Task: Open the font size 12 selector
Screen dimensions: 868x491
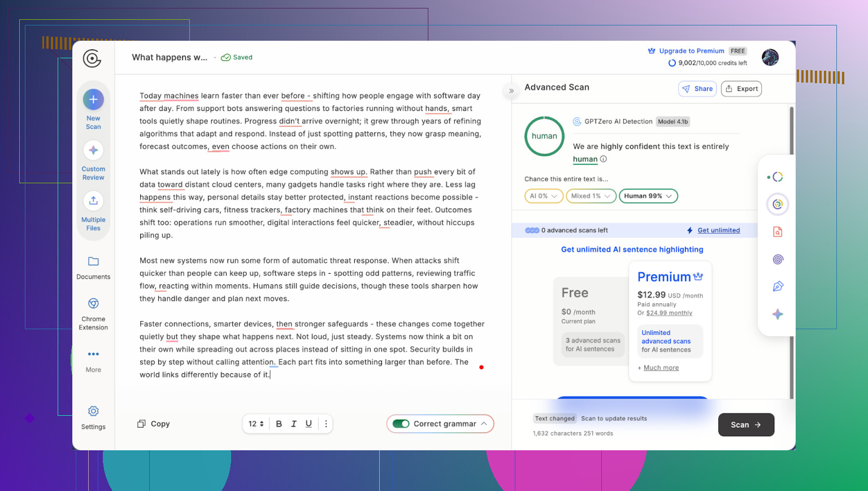Action: click(256, 424)
